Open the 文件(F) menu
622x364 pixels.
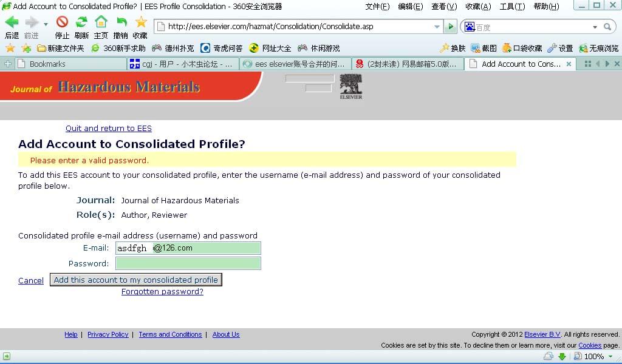click(x=377, y=6)
